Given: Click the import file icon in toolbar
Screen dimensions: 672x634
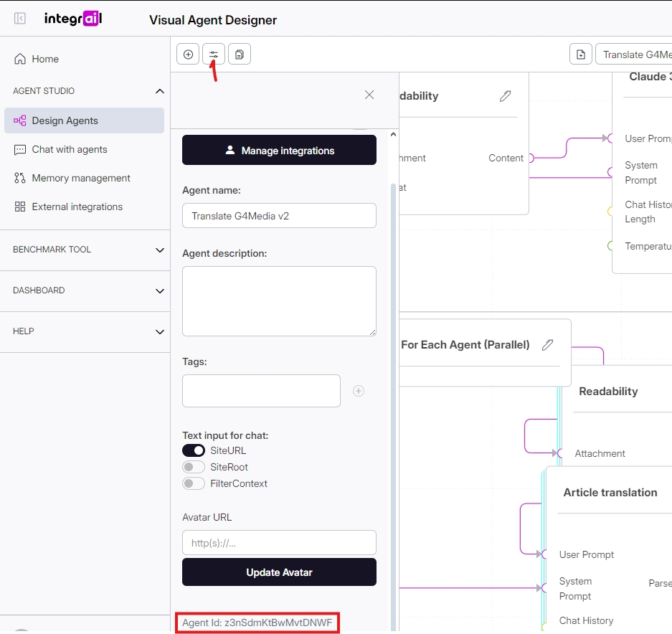Looking at the screenshot, I should pos(581,55).
